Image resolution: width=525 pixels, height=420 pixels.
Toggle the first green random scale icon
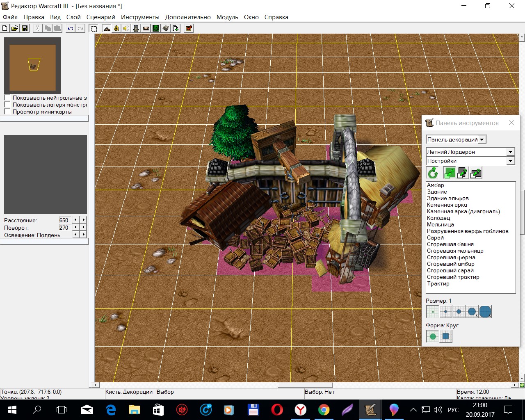pyautogui.click(x=450, y=173)
